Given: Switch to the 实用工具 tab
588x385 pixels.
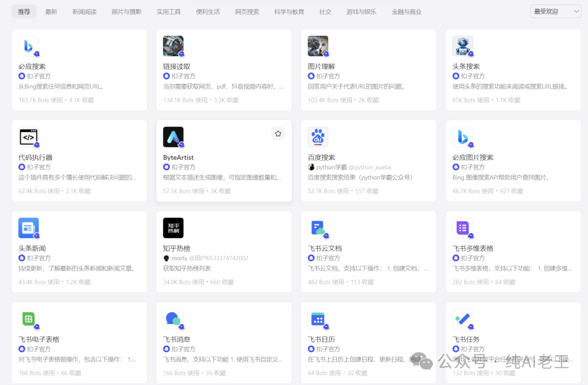Looking at the screenshot, I should (168, 11).
